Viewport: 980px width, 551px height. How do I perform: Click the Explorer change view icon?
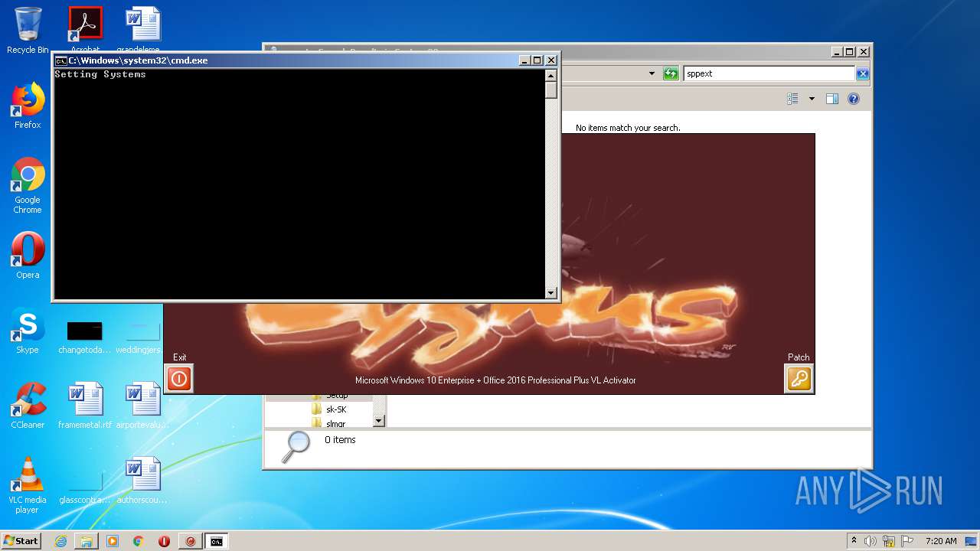tap(792, 99)
